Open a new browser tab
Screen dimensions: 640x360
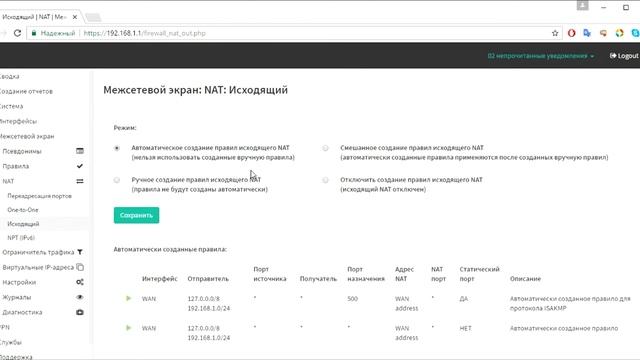tap(93, 17)
